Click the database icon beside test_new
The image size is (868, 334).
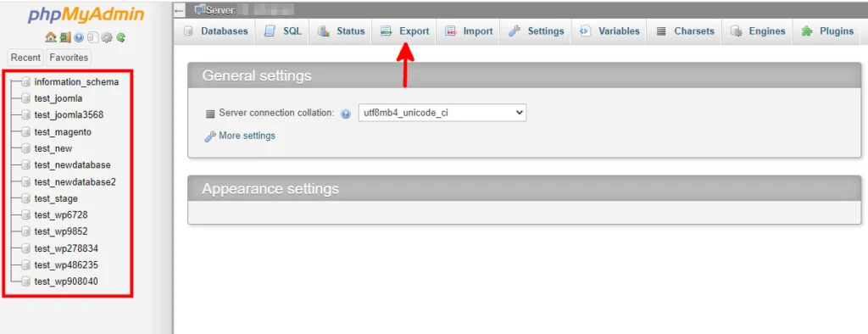pos(25,148)
